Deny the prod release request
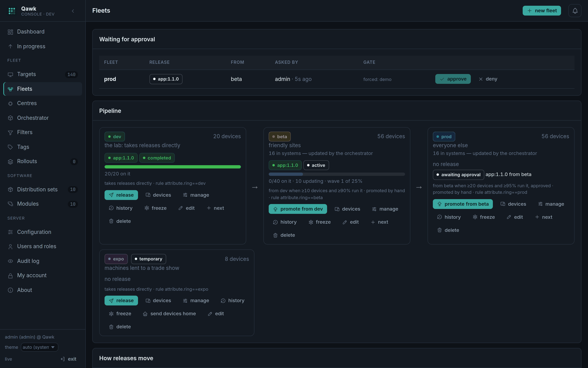Screen dimensions: 588x368 click(488, 79)
